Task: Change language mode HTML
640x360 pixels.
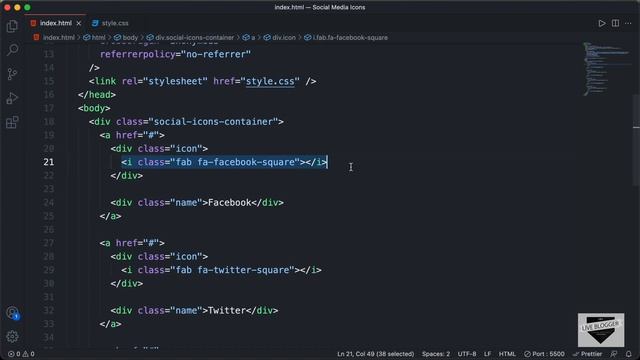Action: click(507, 354)
